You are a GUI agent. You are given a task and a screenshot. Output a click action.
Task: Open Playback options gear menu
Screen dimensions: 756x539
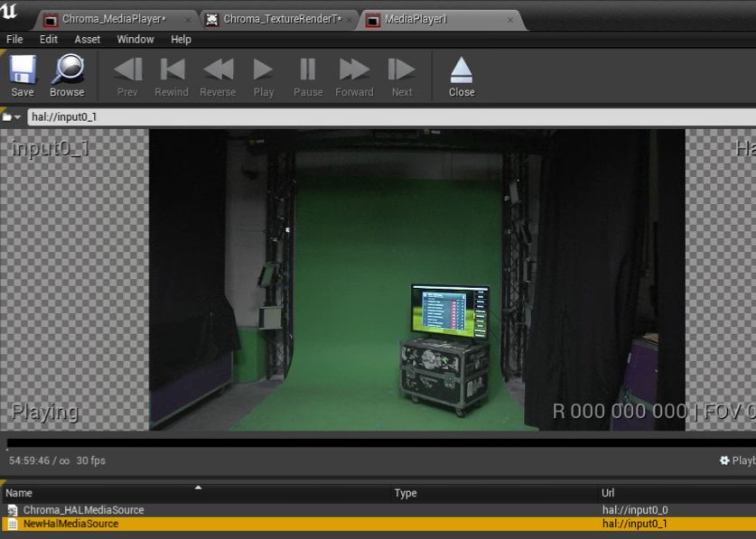coord(737,460)
